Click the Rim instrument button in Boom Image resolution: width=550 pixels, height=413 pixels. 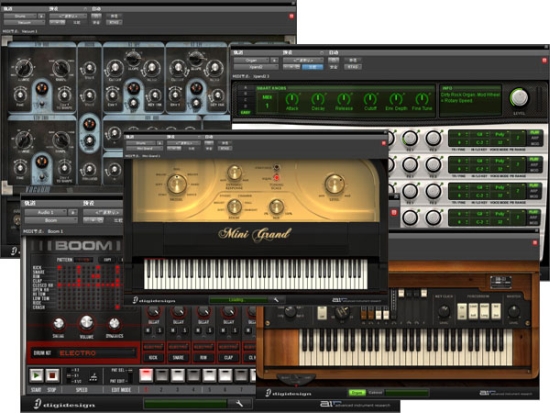[203, 358]
